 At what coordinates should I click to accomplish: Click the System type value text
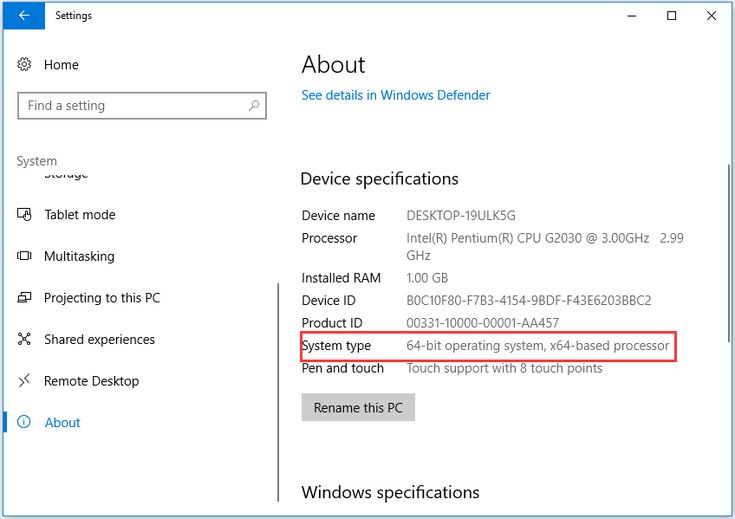pos(537,346)
